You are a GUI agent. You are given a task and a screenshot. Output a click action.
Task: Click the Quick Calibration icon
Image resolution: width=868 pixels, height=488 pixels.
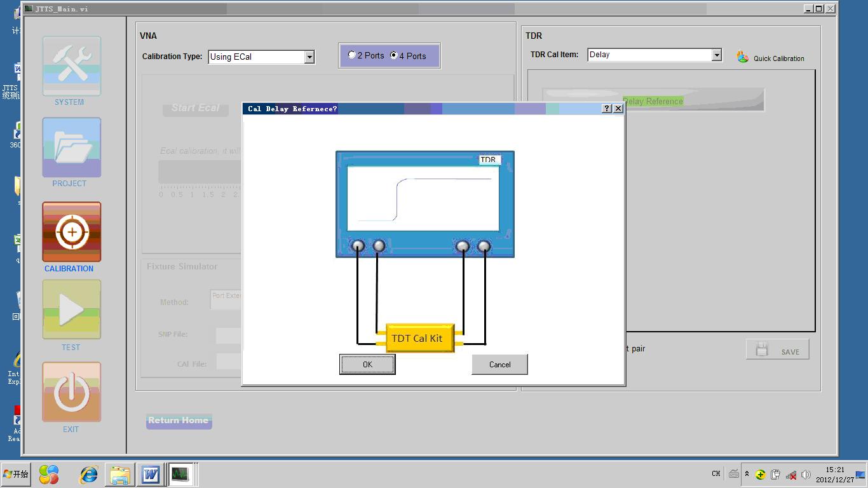pos(743,57)
